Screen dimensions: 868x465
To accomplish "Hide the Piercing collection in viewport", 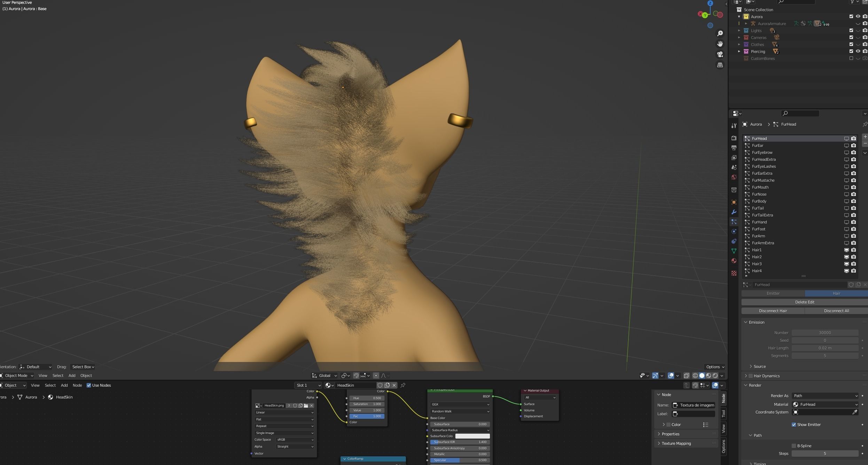I will pos(858,52).
